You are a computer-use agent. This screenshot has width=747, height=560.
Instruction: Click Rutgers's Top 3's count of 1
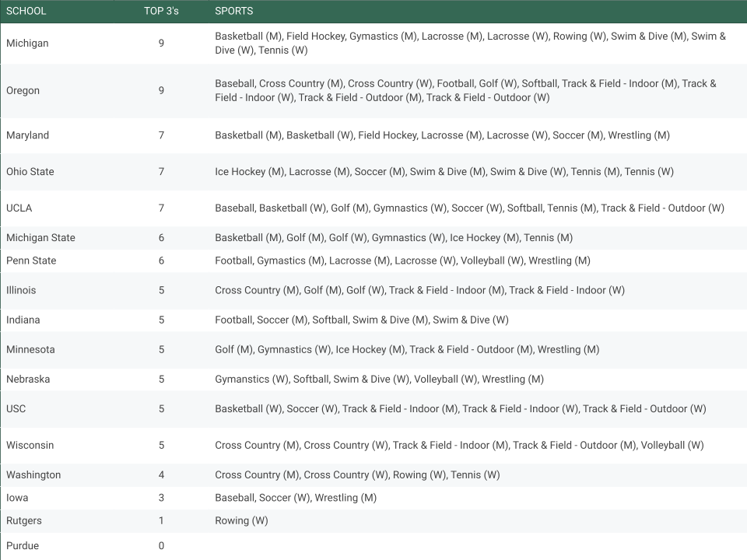point(161,520)
